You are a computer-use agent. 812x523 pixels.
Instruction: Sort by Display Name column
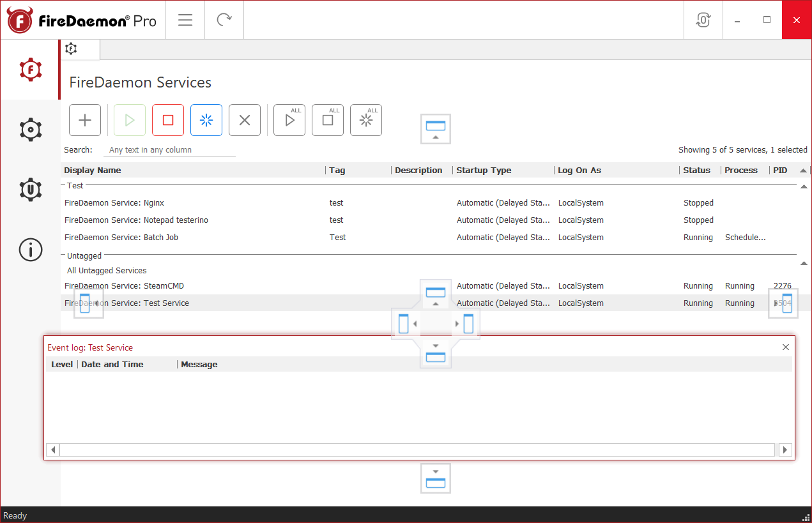click(x=194, y=171)
